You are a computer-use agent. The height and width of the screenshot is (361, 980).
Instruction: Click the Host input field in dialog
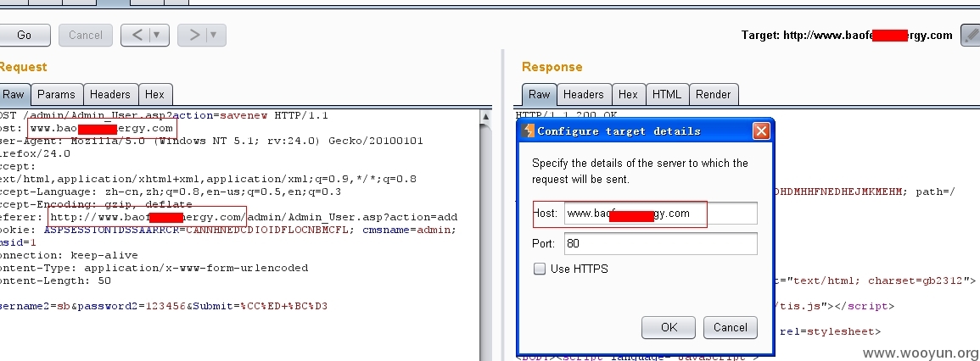point(661,213)
